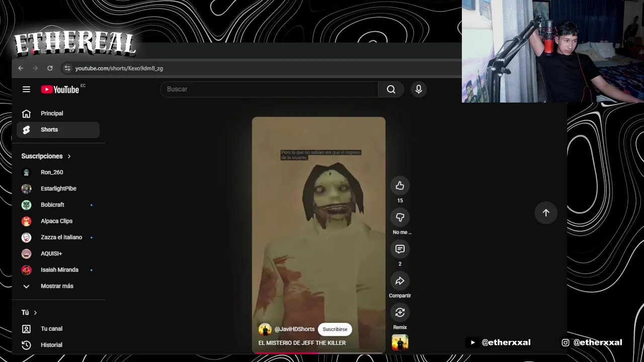Seek on the short's red progress bar
The width and height of the screenshot is (644, 362).
point(318,353)
